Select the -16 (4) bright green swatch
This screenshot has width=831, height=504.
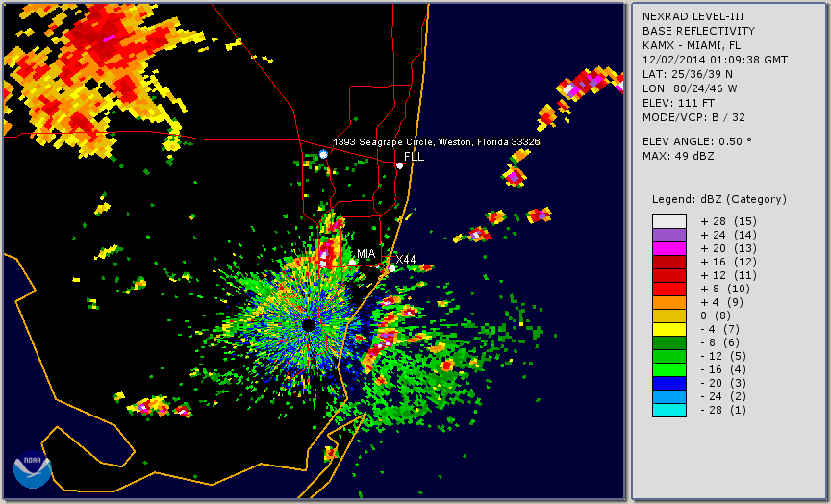[x=669, y=370]
